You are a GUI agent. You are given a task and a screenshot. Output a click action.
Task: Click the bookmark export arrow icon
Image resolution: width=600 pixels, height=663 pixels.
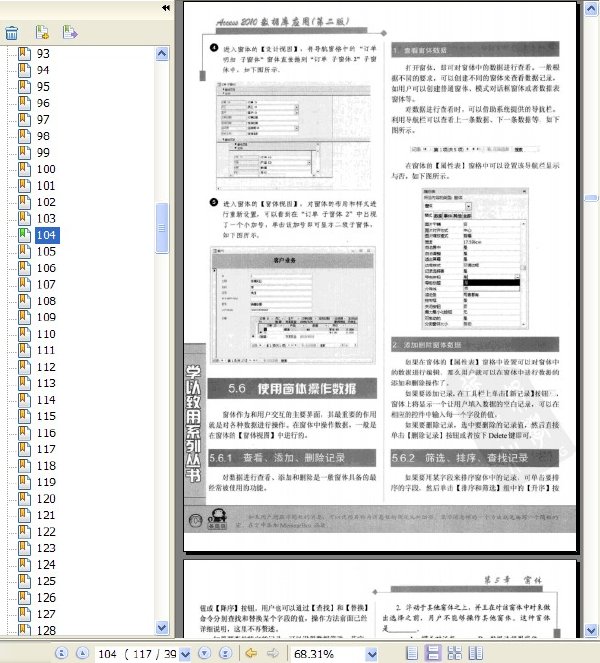click(70, 32)
